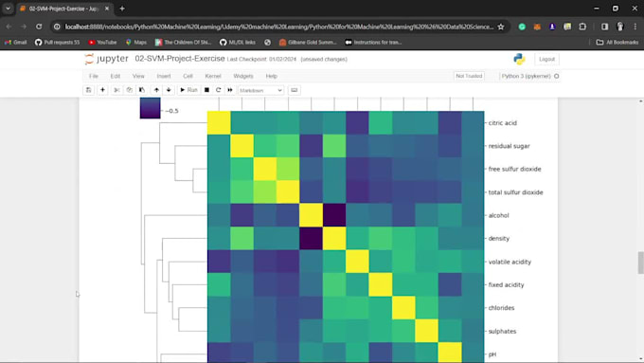The height and width of the screenshot is (363, 644).
Task: Rename the notebook title 02-SVM-Project-Exercise
Action: (180, 59)
